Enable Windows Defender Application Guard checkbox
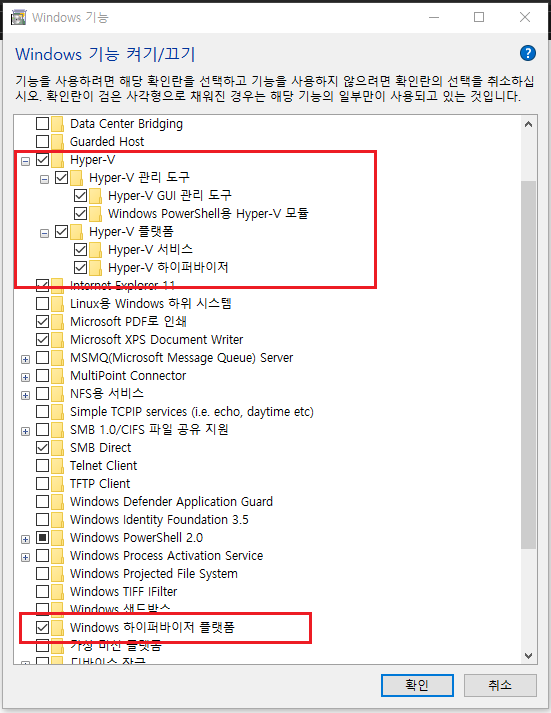This screenshot has height=713, width=551. [42, 501]
